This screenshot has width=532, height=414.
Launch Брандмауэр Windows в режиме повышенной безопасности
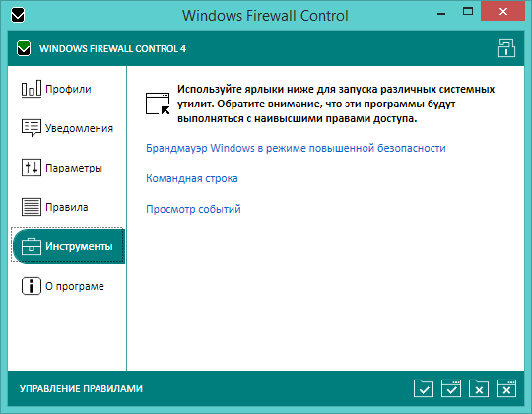296,148
